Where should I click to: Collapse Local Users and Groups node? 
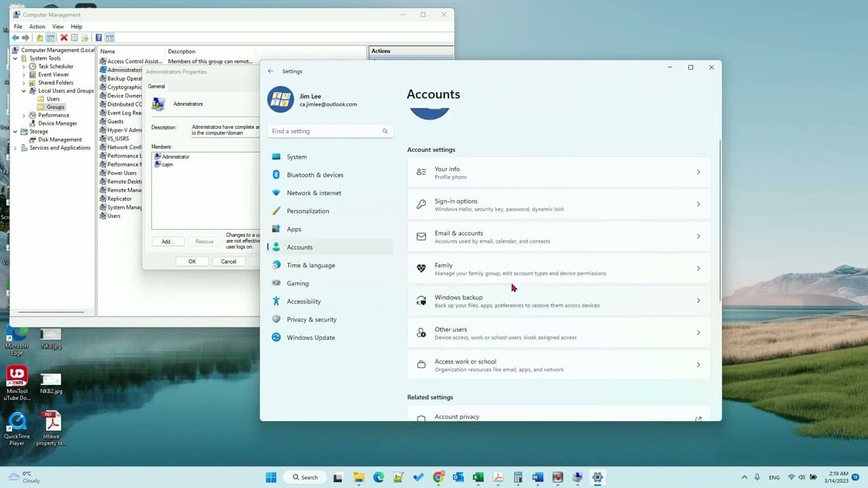coord(24,91)
